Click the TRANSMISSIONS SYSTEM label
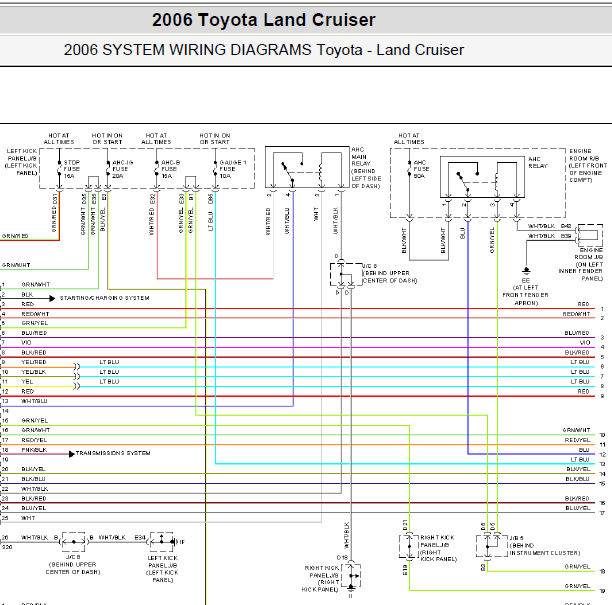Viewport: 612px width, 605px height. (113, 453)
